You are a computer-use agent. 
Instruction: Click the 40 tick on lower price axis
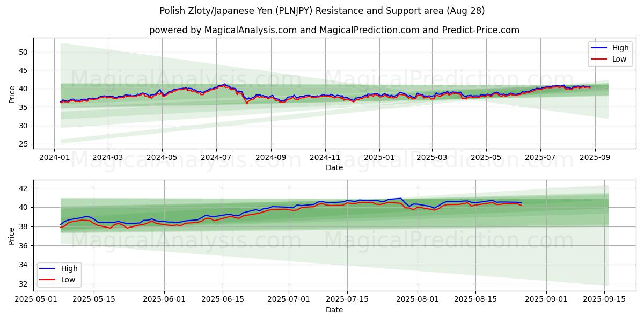[24, 207]
